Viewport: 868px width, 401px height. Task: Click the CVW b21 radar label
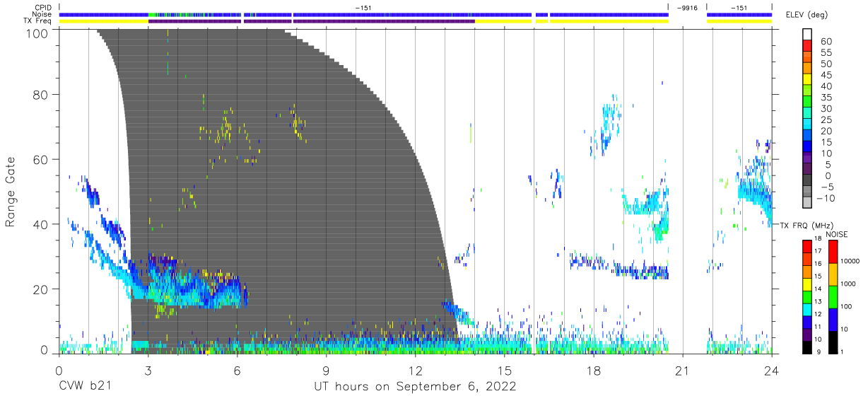(85, 387)
